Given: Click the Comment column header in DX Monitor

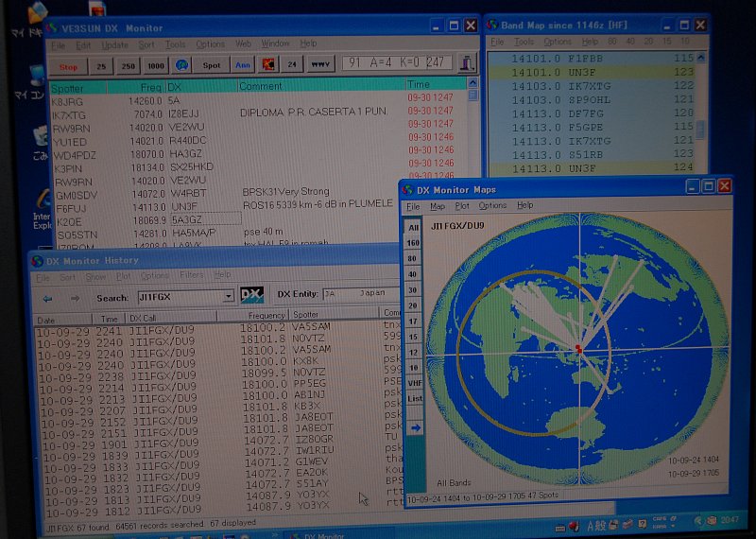Looking at the screenshot, I should point(321,86).
